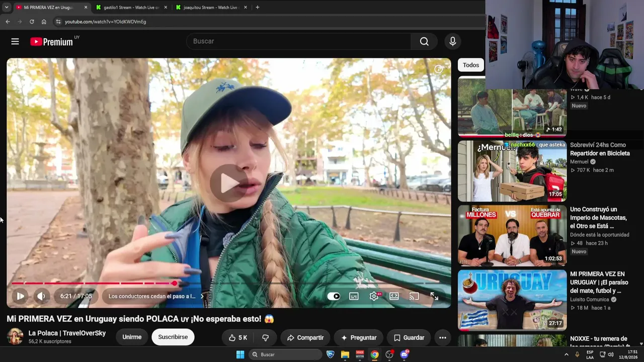Click the Buscar search field on YouTube
This screenshot has height=362, width=644.
pos(298,41)
